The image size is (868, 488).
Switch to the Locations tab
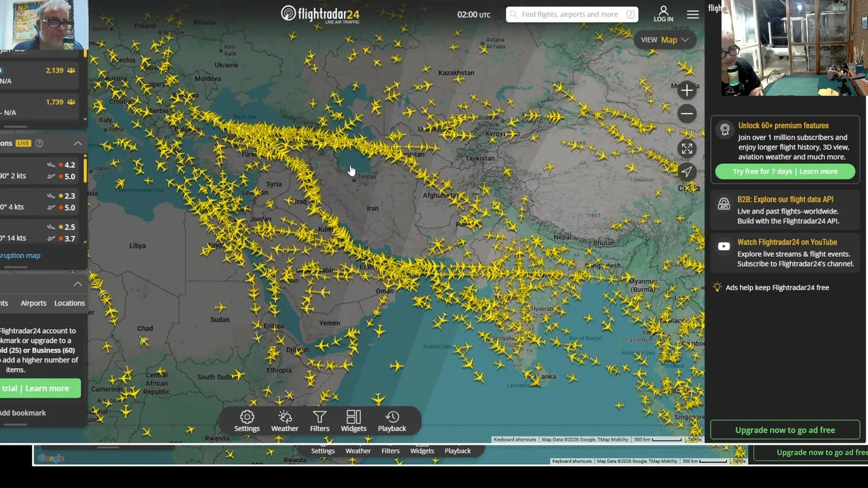[x=69, y=303]
